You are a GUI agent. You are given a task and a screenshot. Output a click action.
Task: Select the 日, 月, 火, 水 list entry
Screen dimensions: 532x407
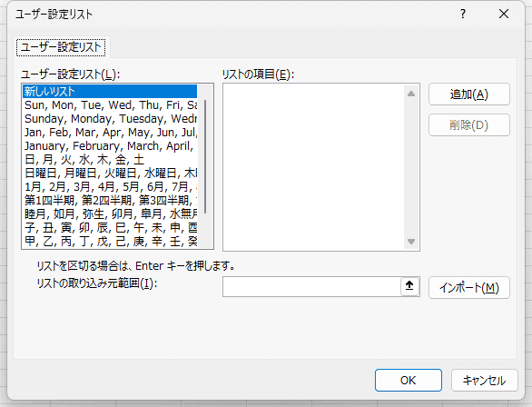pyautogui.click(x=110, y=160)
